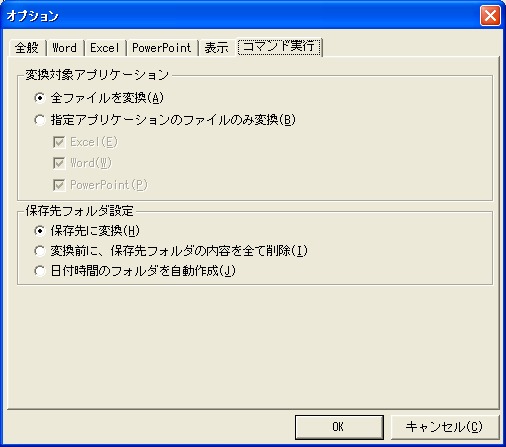
Task: Toggle the Word(W) checkbox
Action: point(82,163)
